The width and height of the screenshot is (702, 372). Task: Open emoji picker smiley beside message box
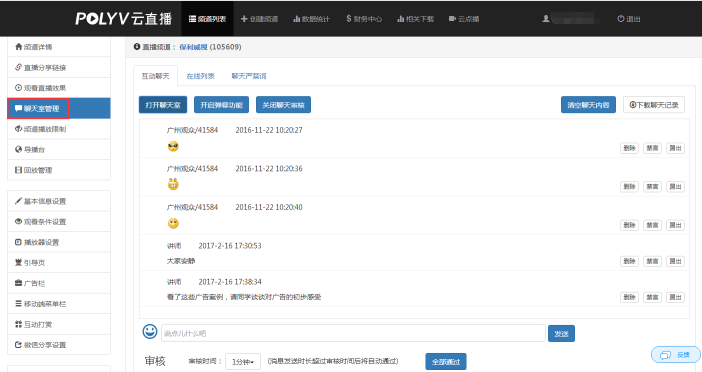pyautogui.click(x=150, y=332)
